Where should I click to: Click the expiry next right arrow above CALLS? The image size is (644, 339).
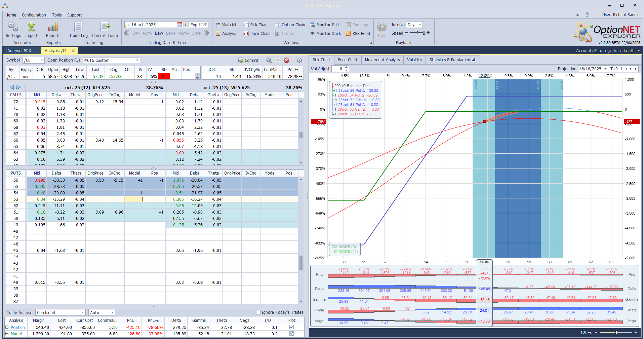(18, 87)
